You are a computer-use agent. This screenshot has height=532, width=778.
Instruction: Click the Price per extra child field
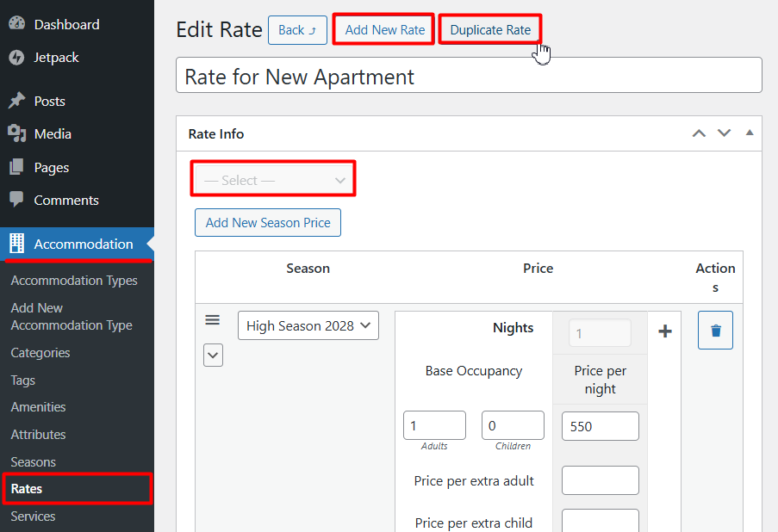point(600,521)
